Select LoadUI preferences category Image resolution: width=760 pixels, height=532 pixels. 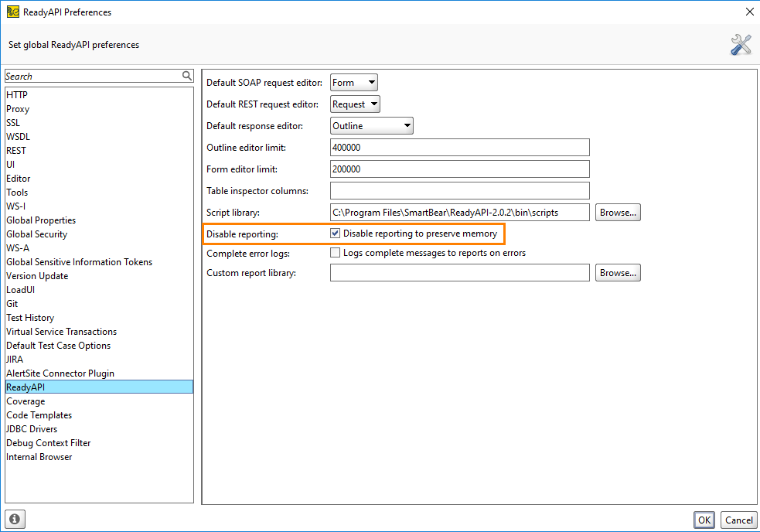(100, 290)
